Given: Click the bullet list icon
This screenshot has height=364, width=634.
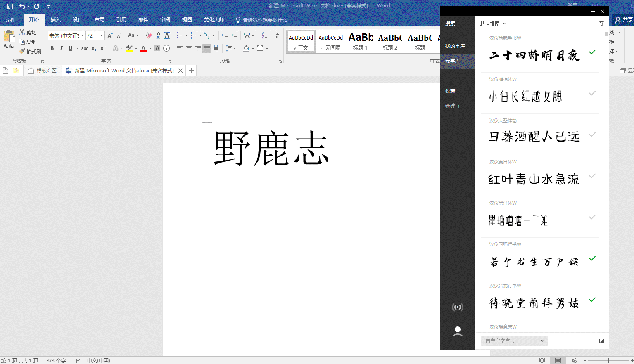Looking at the screenshot, I should 180,35.
